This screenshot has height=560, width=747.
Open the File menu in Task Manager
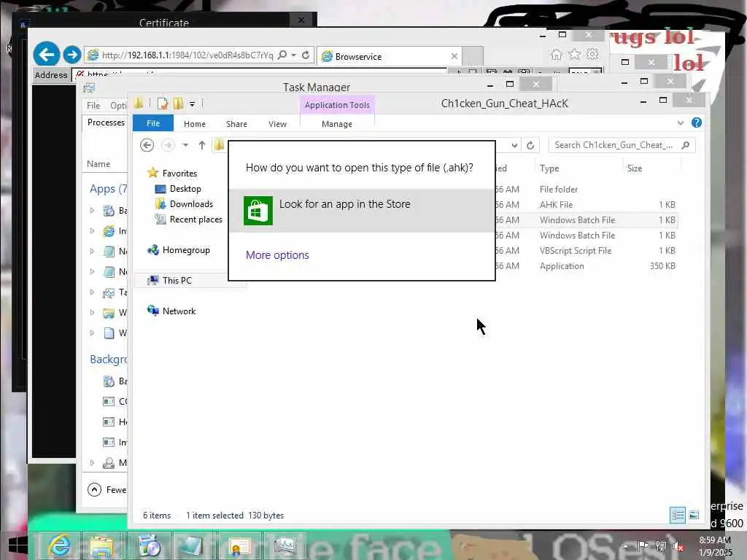(93, 105)
